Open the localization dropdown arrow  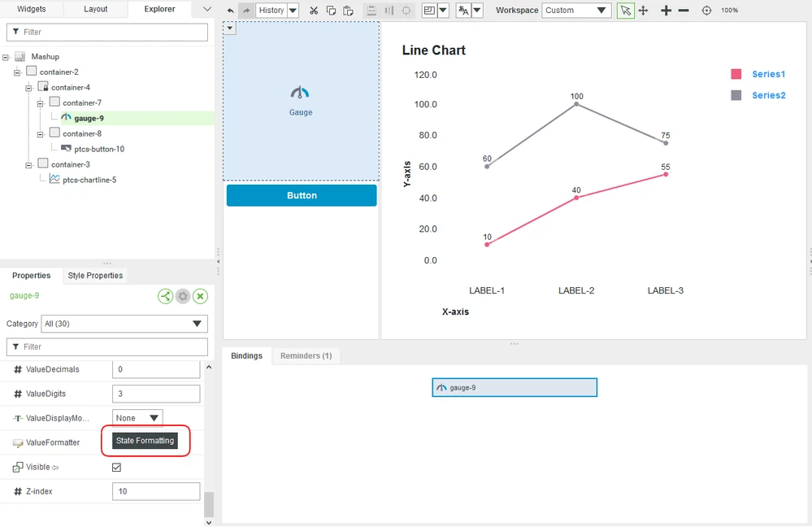click(x=477, y=11)
